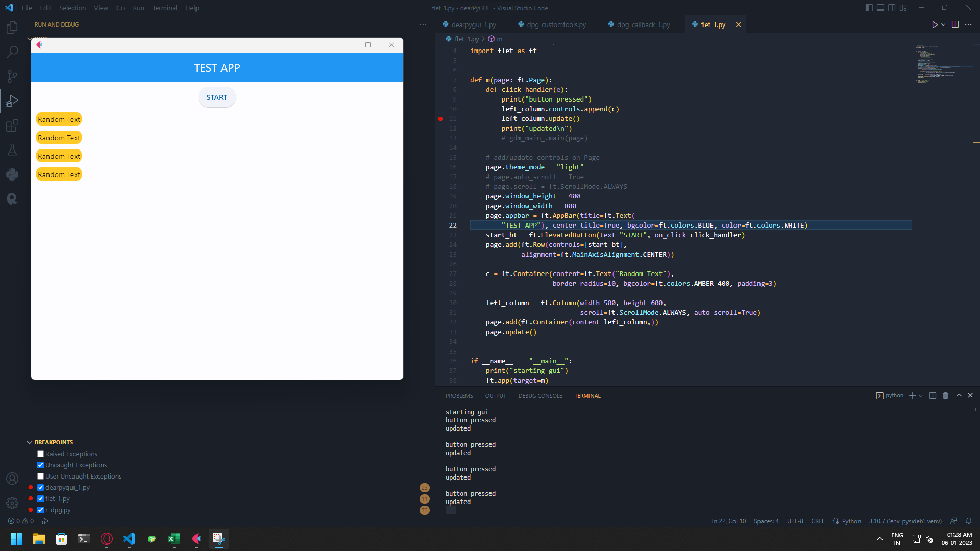This screenshot has height=551, width=980.
Task: Open the File menu
Action: [27, 8]
